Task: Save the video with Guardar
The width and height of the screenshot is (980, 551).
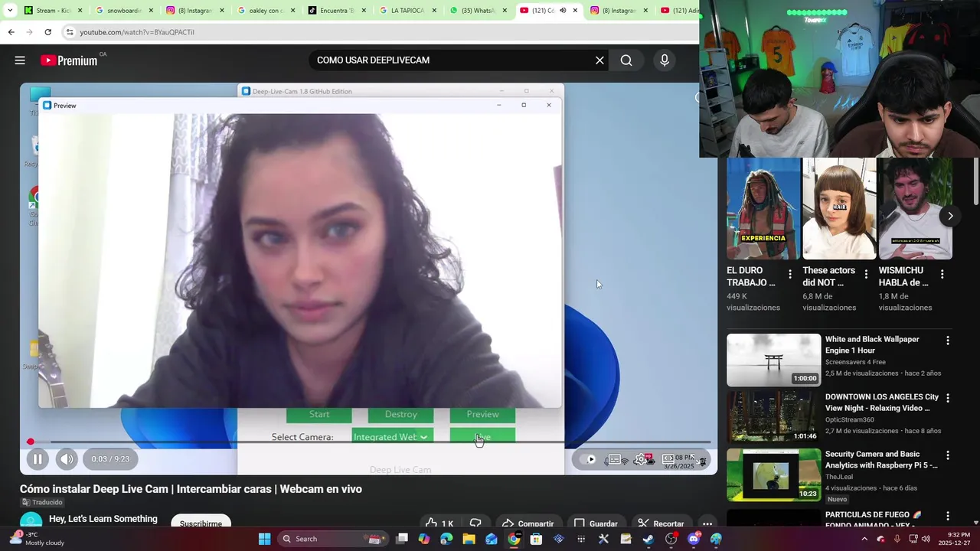Action: [596, 524]
